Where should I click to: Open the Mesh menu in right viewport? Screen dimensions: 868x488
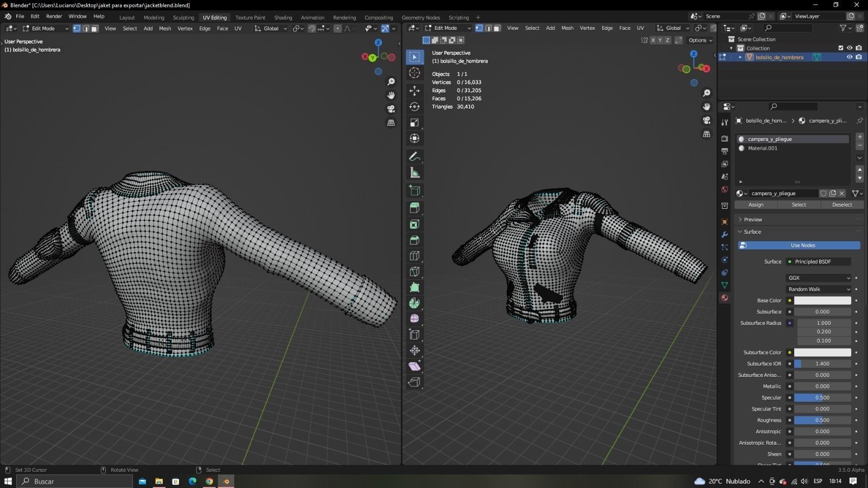pyautogui.click(x=567, y=28)
